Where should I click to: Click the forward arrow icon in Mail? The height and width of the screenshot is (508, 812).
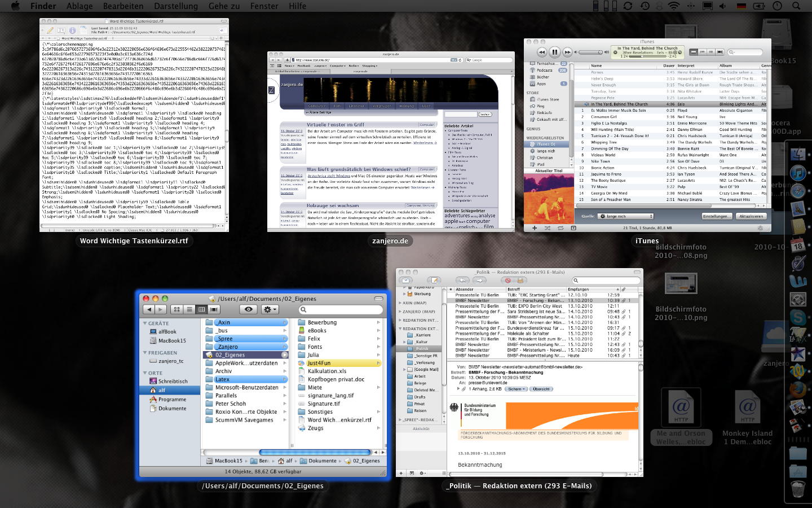pyautogui.click(x=479, y=281)
